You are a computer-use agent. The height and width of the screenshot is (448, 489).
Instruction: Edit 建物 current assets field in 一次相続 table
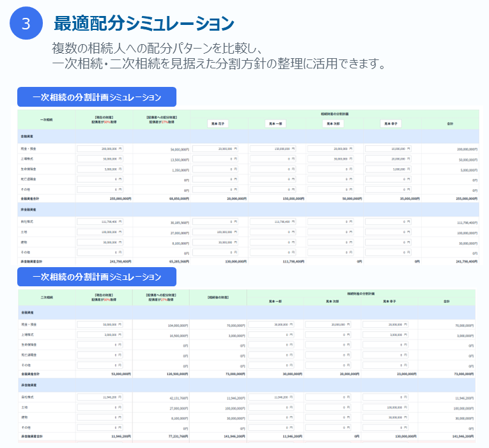click(x=100, y=242)
